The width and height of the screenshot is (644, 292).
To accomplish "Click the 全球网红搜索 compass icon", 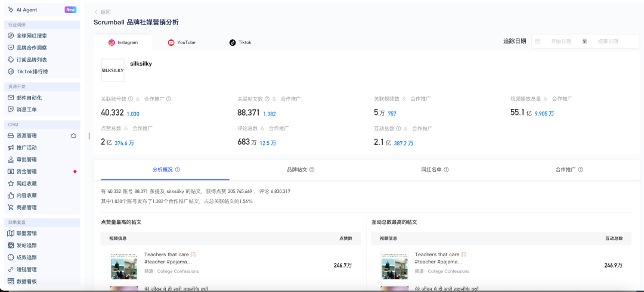I will pyautogui.click(x=11, y=36).
